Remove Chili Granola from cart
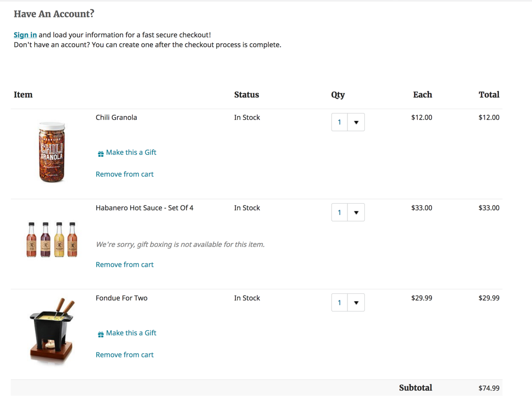This screenshot has width=532, height=398. [x=125, y=174]
